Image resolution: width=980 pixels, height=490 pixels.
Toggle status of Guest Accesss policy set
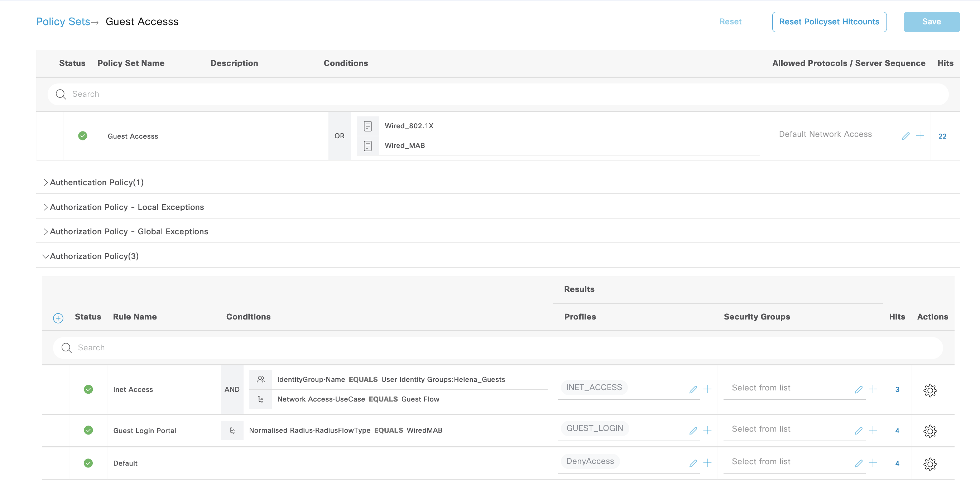82,136
